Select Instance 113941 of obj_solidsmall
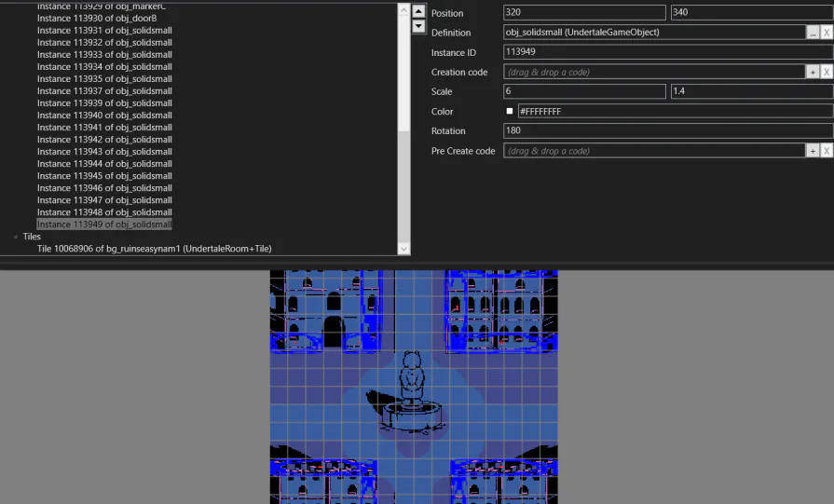Viewport: 834px width, 504px height. 104,128
